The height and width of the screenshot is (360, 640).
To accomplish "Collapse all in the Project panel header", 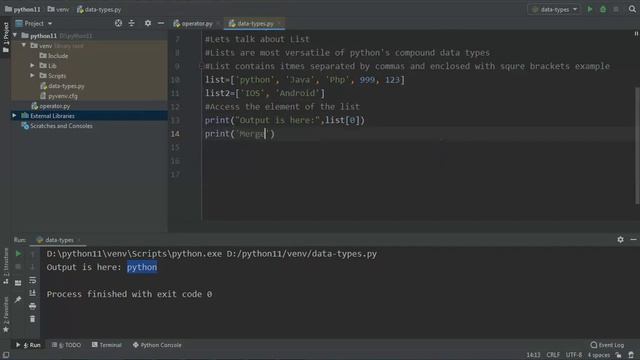I will click(x=131, y=23).
